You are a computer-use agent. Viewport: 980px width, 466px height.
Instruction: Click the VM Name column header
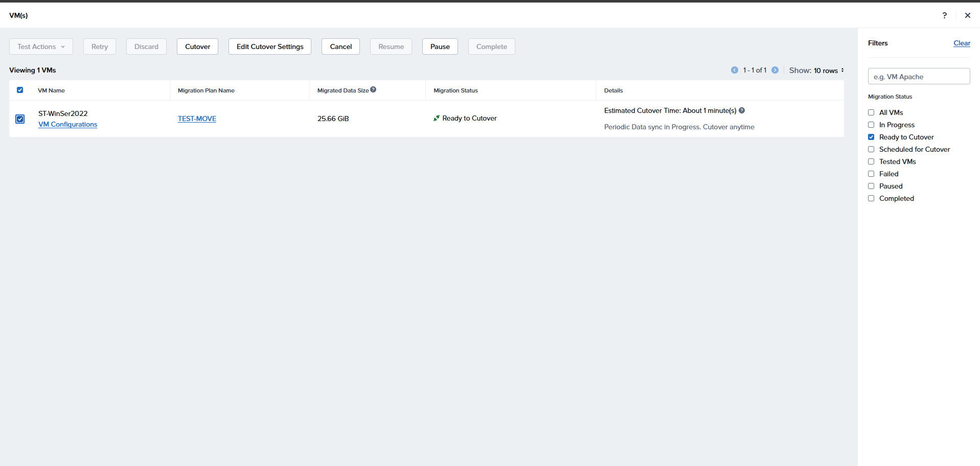pyautogui.click(x=51, y=90)
